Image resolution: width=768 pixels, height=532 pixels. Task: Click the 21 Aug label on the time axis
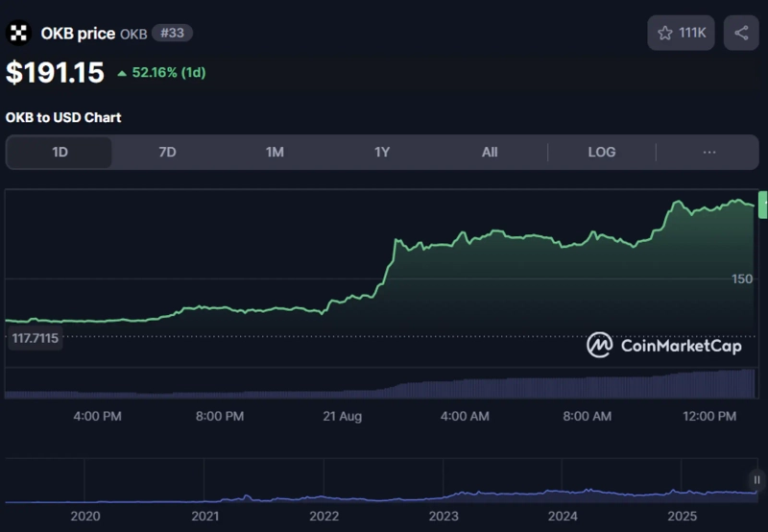[343, 416]
